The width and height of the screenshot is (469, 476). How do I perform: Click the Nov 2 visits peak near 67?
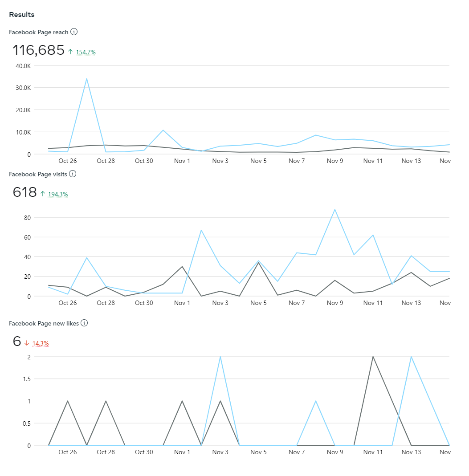[x=201, y=230]
